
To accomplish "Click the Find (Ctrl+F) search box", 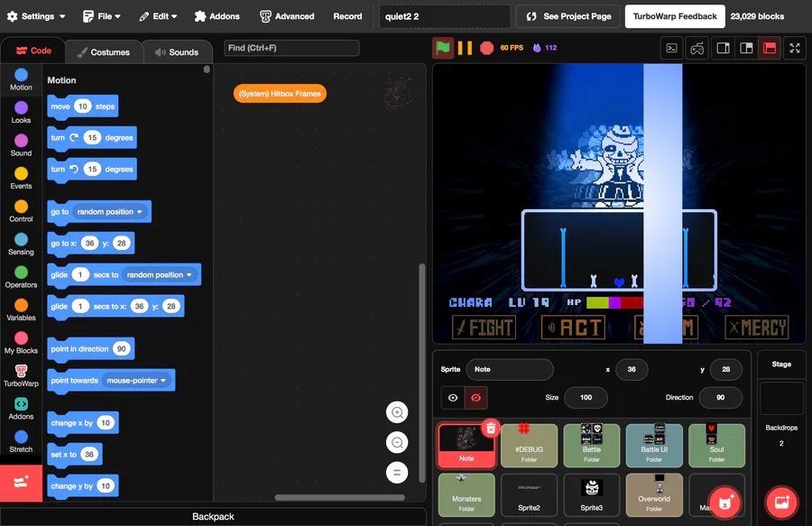I will pyautogui.click(x=291, y=48).
